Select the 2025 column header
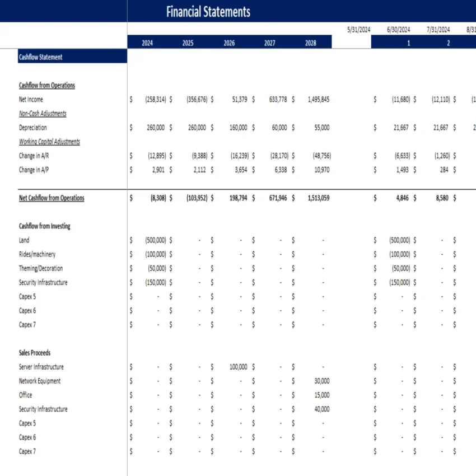 tap(188, 42)
